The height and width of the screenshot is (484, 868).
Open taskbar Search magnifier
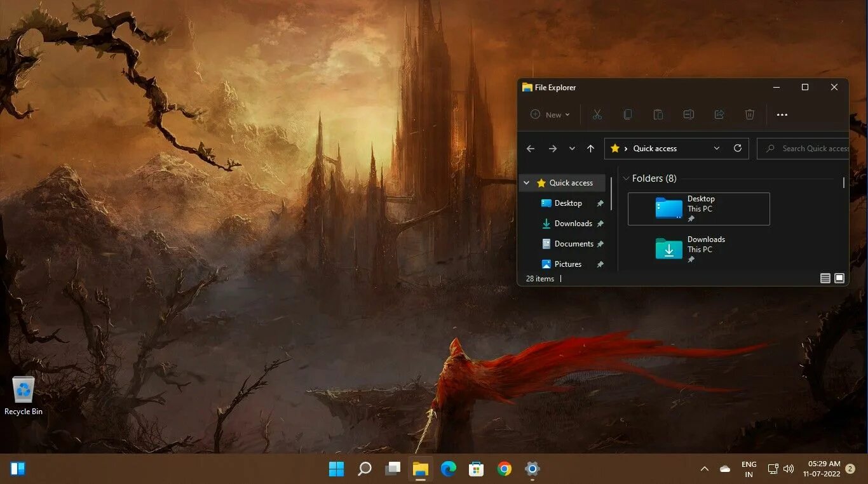coord(365,469)
